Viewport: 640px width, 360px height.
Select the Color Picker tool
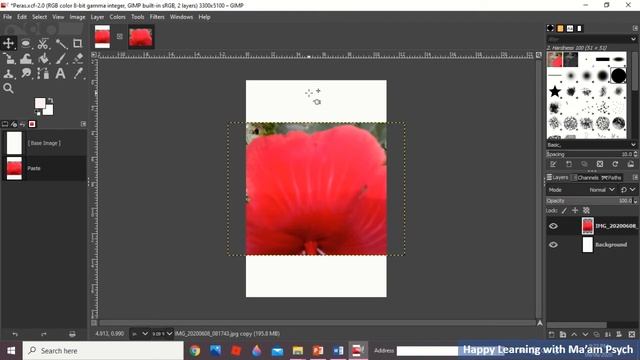click(78, 74)
